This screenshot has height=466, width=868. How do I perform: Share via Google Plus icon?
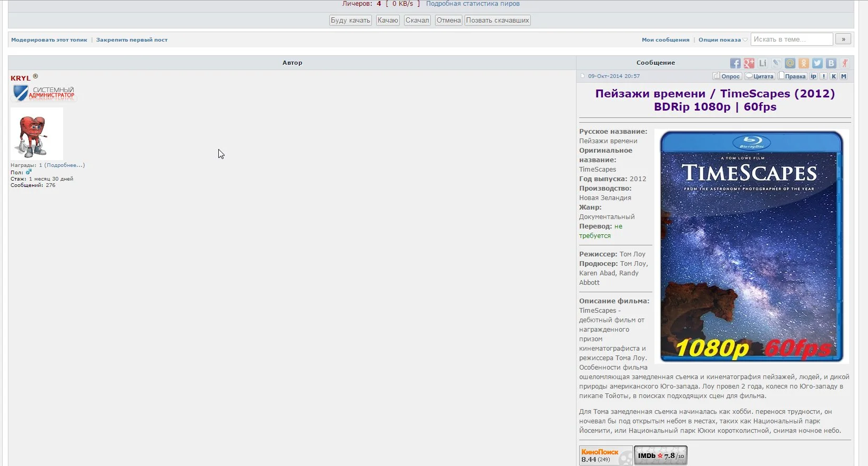coord(749,63)
